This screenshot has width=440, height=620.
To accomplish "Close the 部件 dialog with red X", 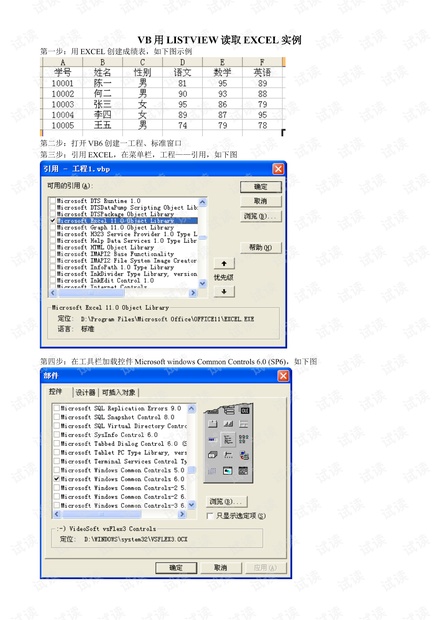I will coord(283,376).
